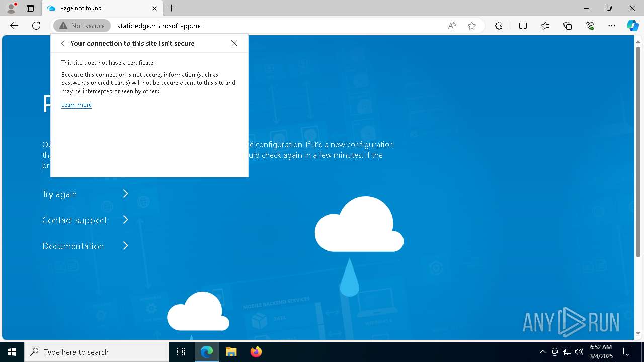This screenshot has height=362, width=644.
Task: Go back in the site info popup
Action: 63,43
